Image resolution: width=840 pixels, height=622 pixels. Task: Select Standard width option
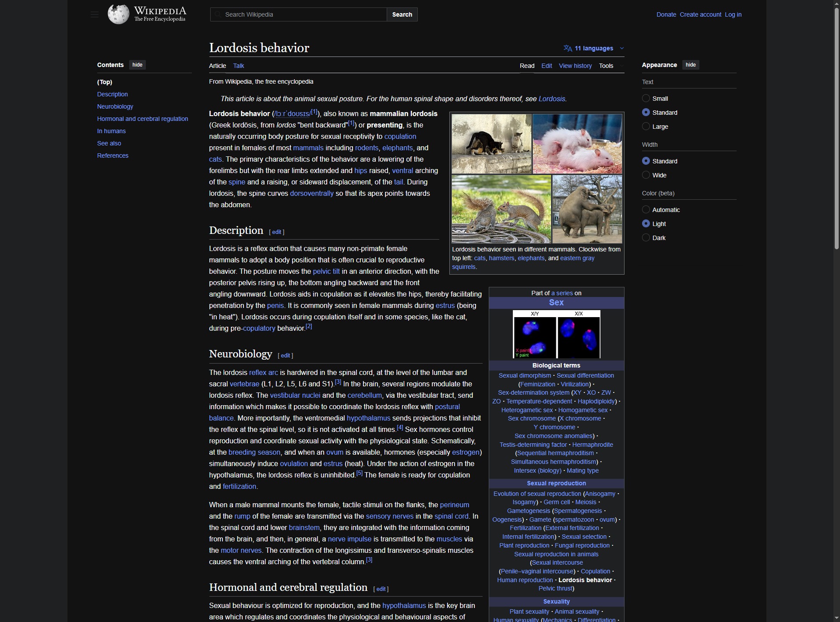[x=646, y=161]
